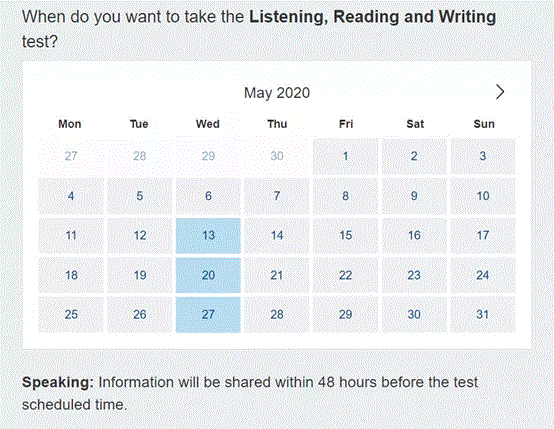
Task: Choose Sunday May 31
Action: coord(483,315)
